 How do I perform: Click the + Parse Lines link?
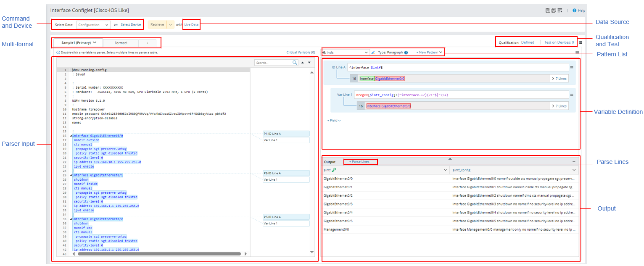[x=360, y=162]
